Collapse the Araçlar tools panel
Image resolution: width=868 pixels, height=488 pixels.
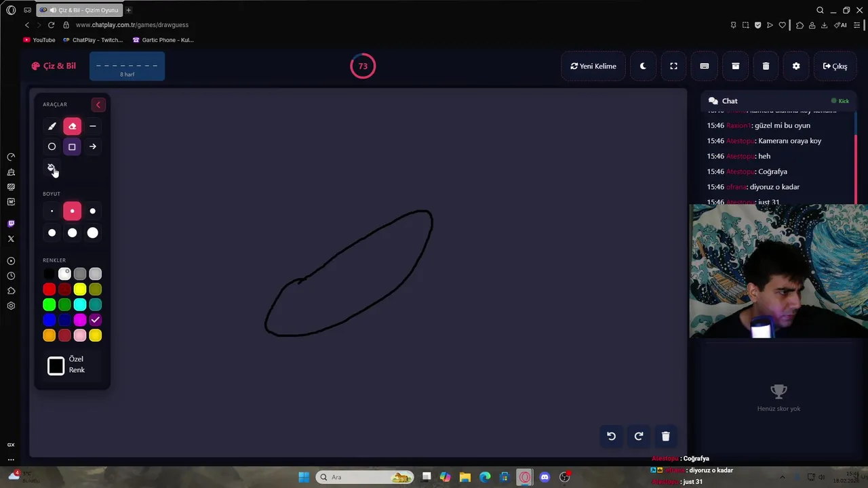point(98,104)
